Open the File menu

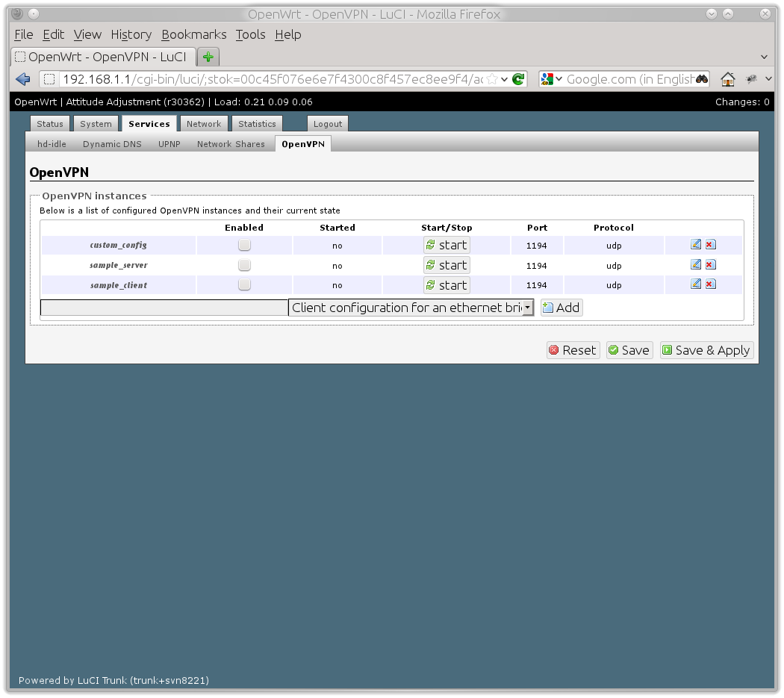point(23,34)
